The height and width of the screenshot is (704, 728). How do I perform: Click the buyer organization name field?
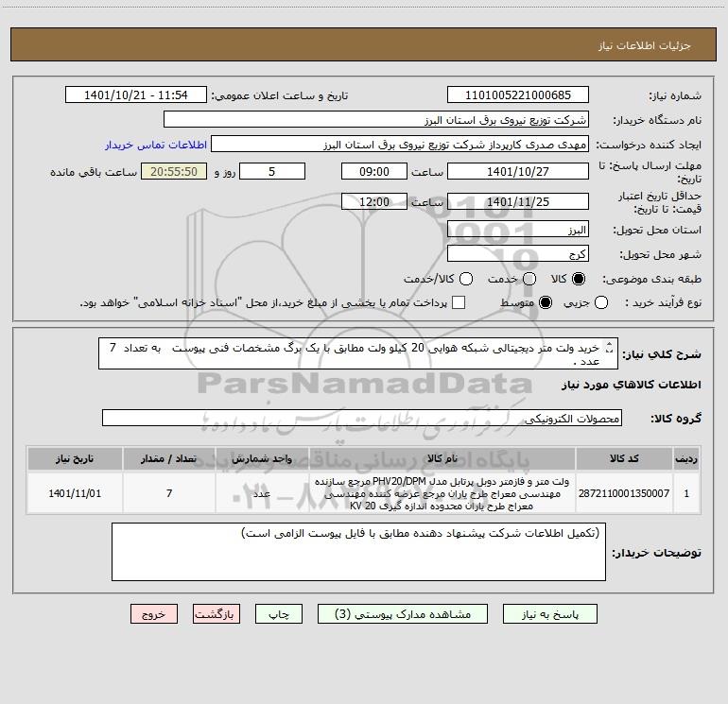click(376, 119)
